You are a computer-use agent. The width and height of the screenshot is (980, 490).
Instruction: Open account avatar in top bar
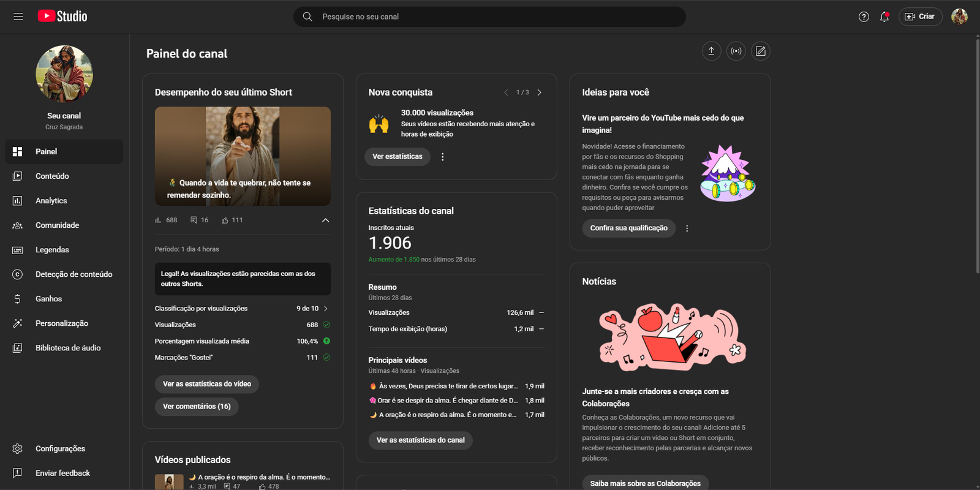click(x=959, y=17)
